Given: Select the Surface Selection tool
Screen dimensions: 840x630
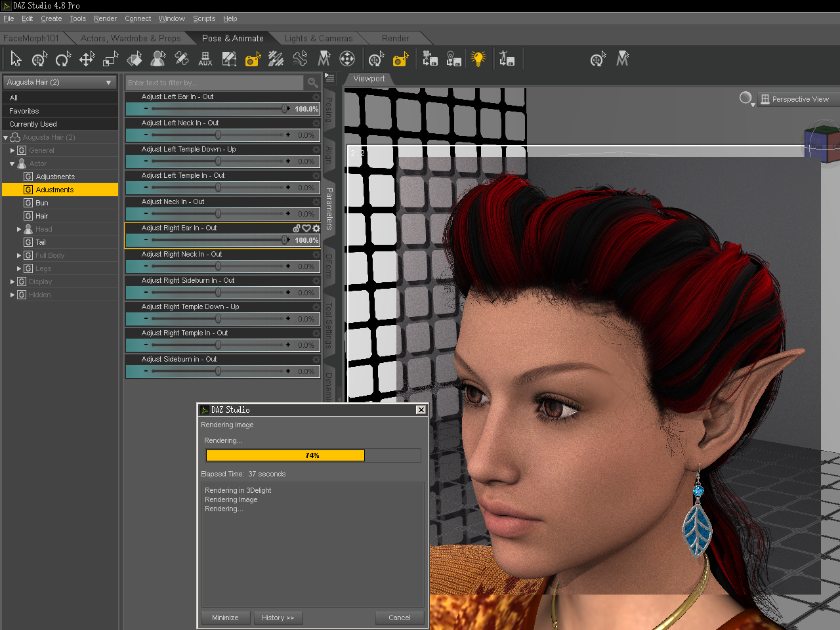Looking at the screenshot, I should [x=135, y=59].
